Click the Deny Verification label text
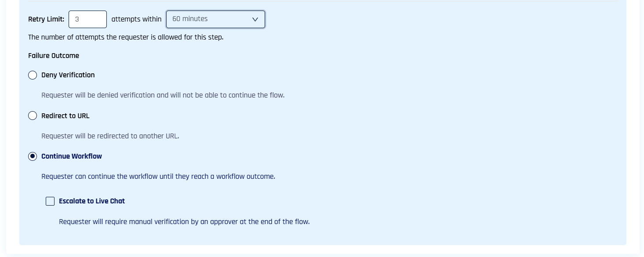644x257 pixels. [68, 75]
